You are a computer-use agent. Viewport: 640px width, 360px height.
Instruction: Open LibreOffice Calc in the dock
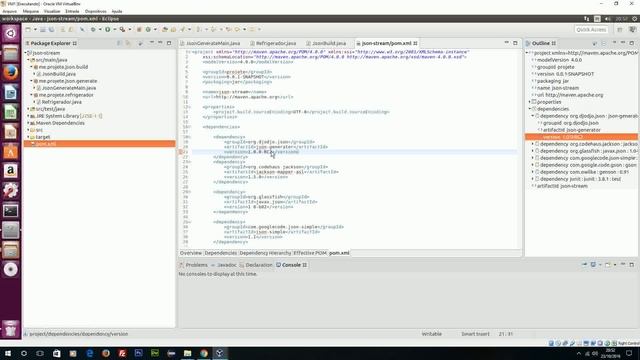11,112
